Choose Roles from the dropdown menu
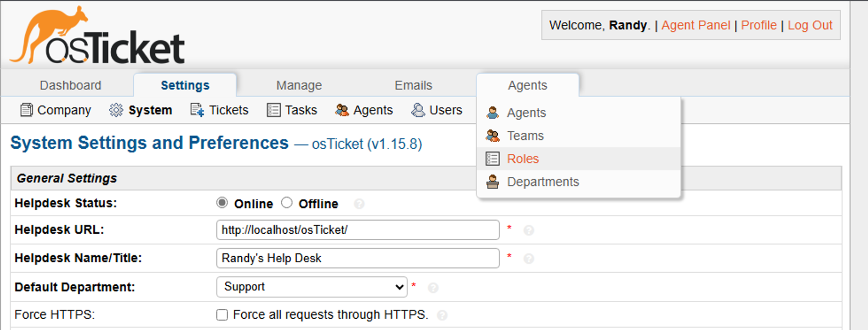This screenshot has width=868, height=330. [x=578, y=159]
